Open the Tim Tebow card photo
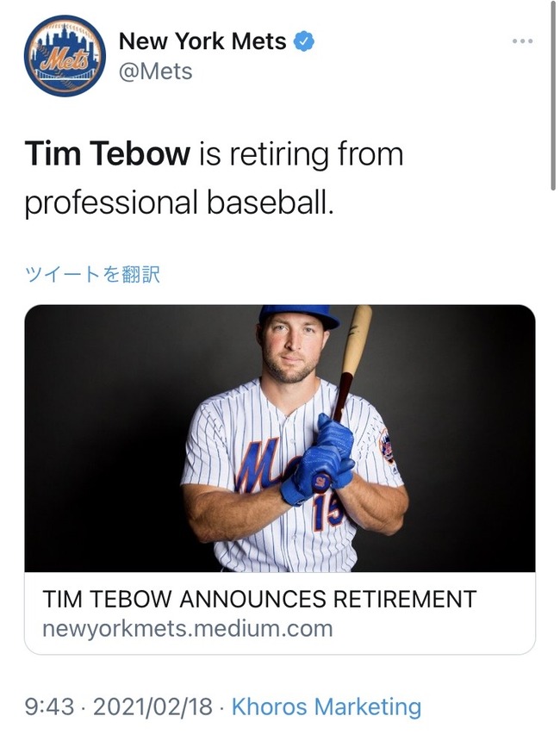Screen dimensions: 560x741 (x=280, y=438)
